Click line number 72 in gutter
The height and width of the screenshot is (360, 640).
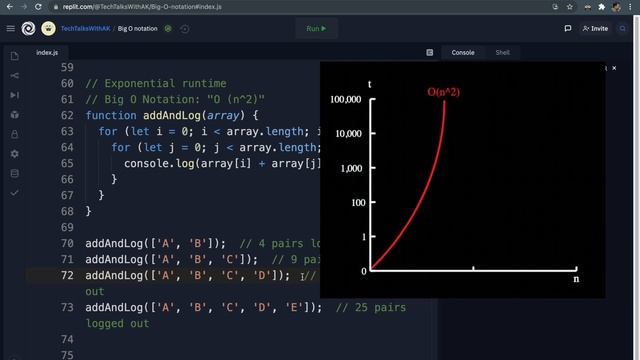pyautogui.click(x=67, y=276)
